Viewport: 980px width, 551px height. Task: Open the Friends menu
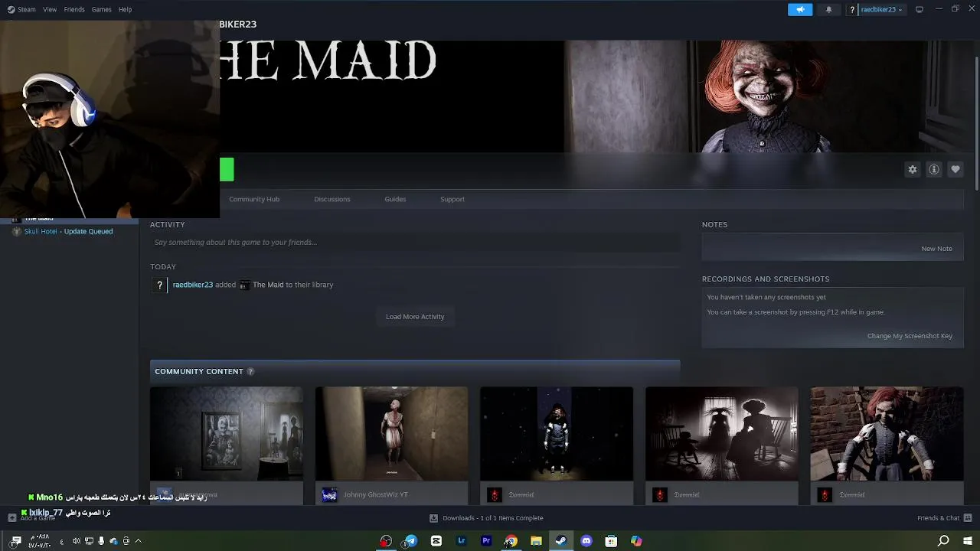[x=74, y=9]
